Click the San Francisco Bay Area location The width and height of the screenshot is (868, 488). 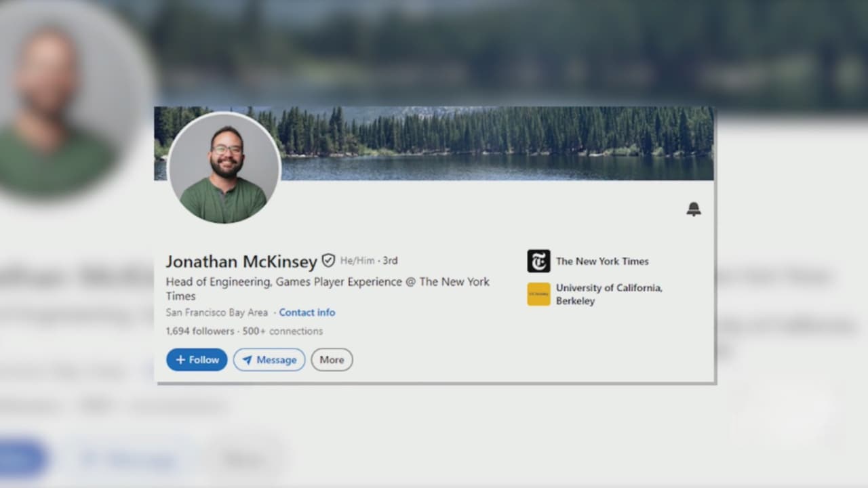pyautogui.click(x=216, y=312)
